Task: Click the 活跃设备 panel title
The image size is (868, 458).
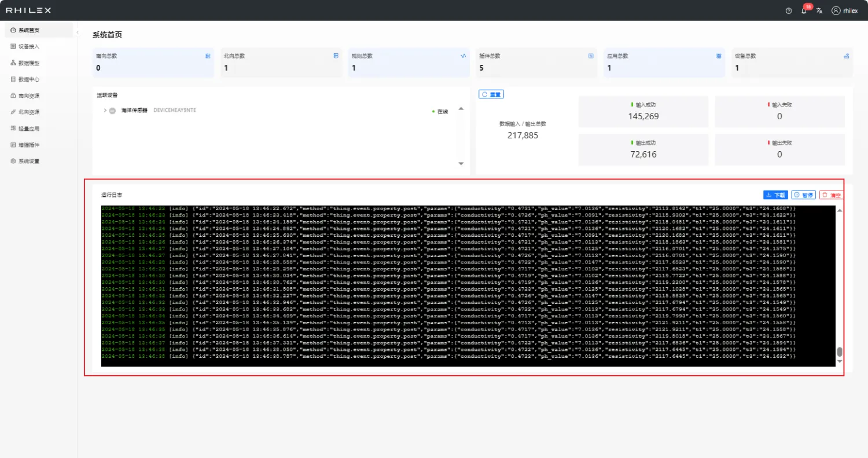Action: 107,95
